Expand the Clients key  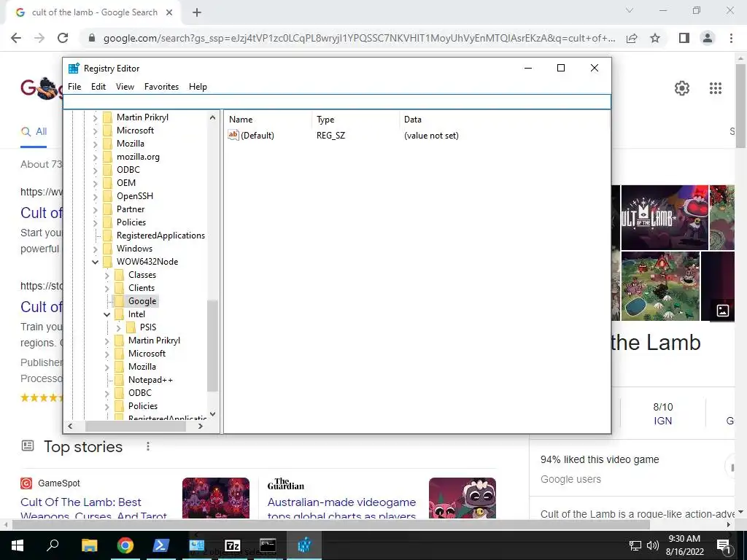click(107, 288)
